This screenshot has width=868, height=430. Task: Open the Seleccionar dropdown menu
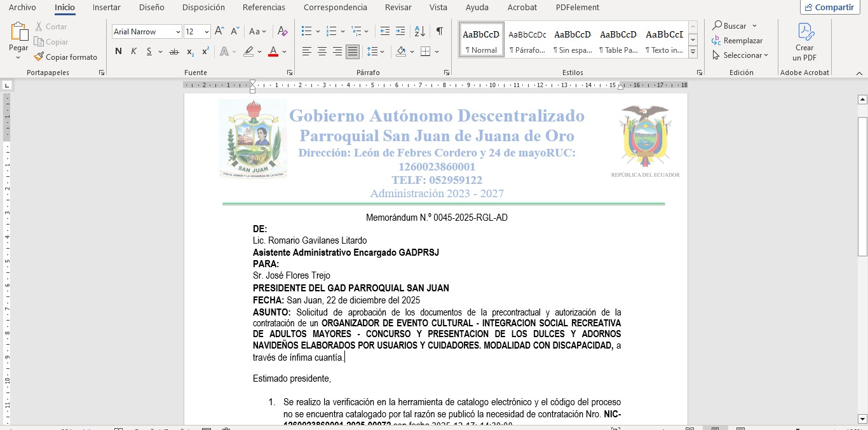[x=740, y=55]
